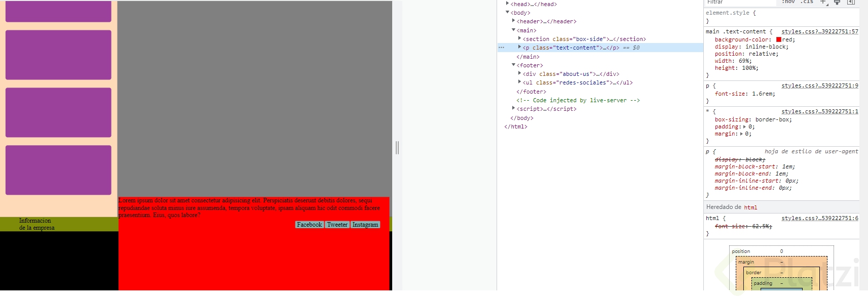The image size is (868, 299).
Task: Open styles.css line 57 source link
Action: click(x=820, y=31)
